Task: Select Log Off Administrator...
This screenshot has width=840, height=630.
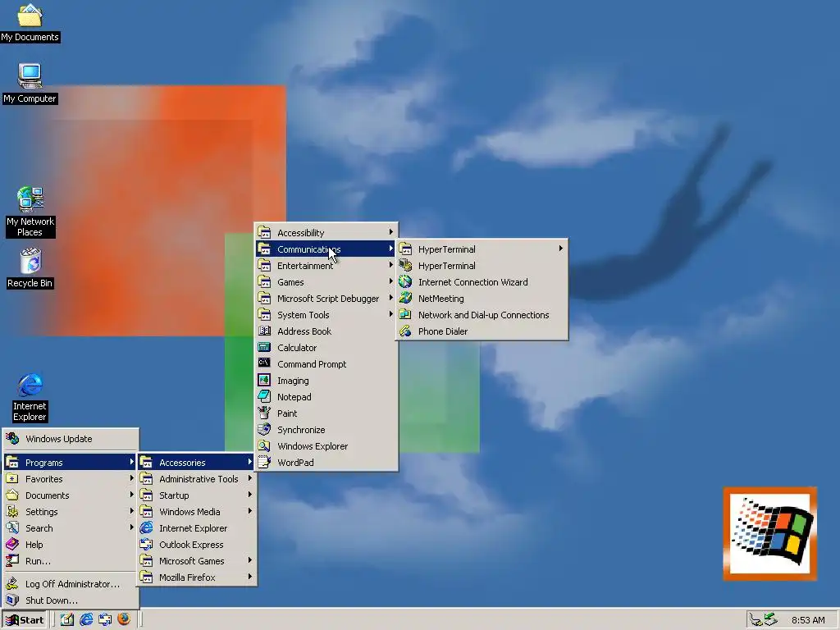Action: pos(71,584)
